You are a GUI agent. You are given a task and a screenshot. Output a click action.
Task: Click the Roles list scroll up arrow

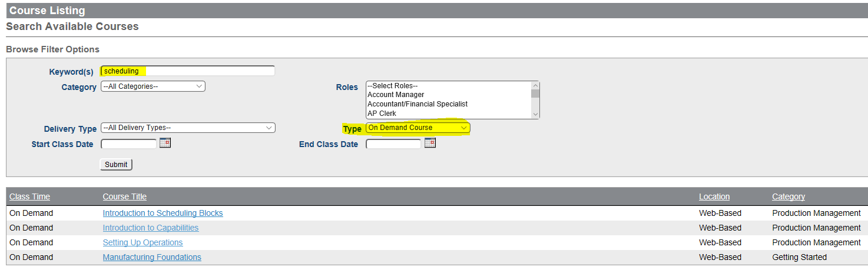[x=535, y=85]
